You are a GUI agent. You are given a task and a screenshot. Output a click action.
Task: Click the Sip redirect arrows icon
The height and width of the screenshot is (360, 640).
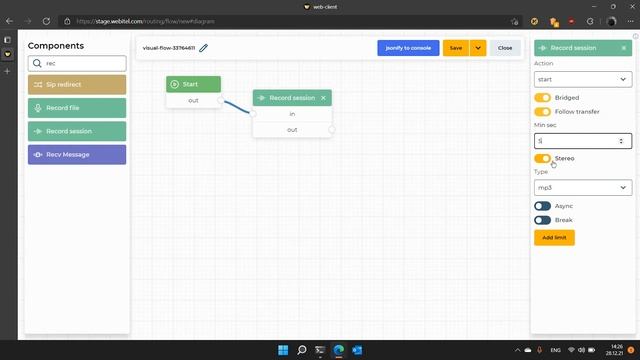(x=38, y=84)
